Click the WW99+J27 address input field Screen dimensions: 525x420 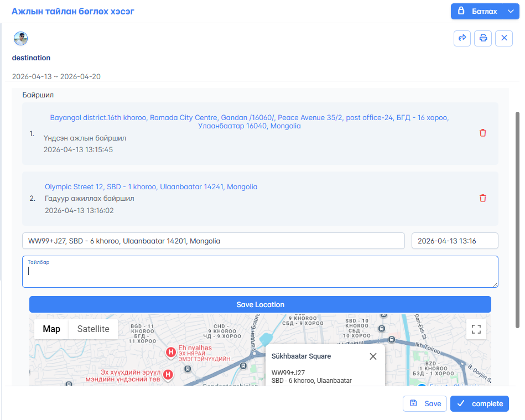click(x=214, y=241)
